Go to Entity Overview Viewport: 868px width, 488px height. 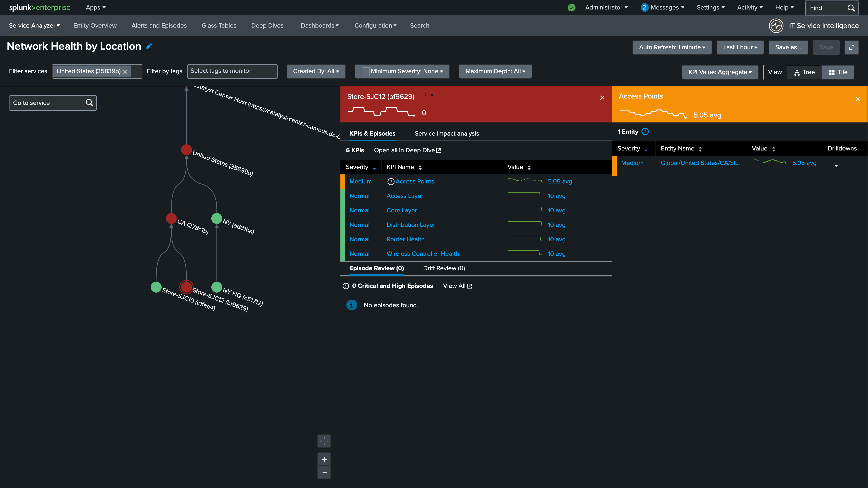pos(95,26)
